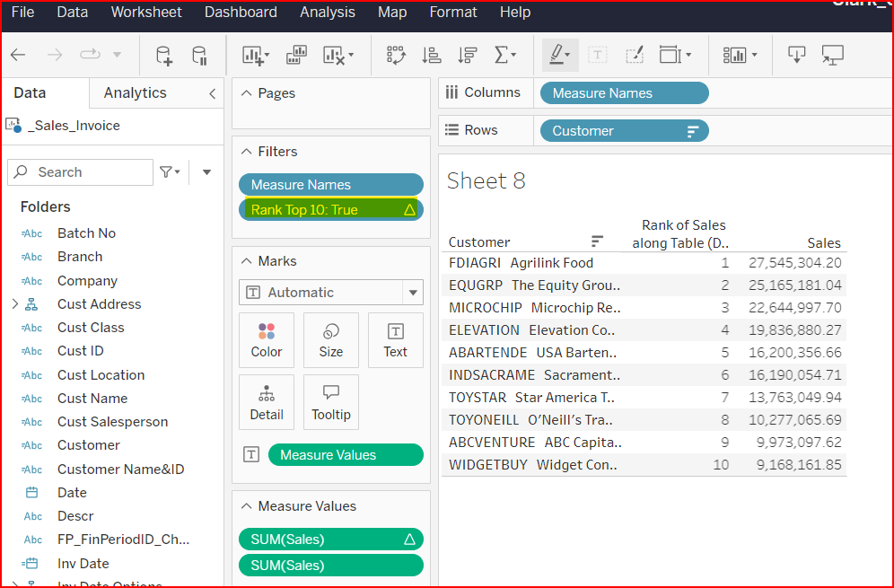Open the Color marks card
The height and width of the screenshot is (588, 894).
point(266,340)
